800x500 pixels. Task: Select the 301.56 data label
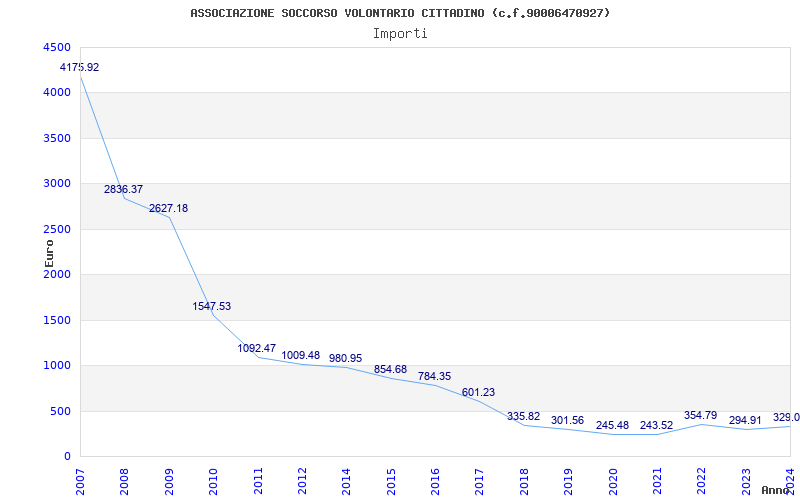(x=567, y=421)
